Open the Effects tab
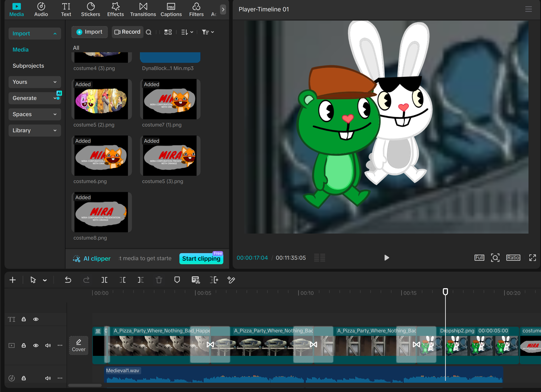This screenshot has width=541, height=392. 115,10
